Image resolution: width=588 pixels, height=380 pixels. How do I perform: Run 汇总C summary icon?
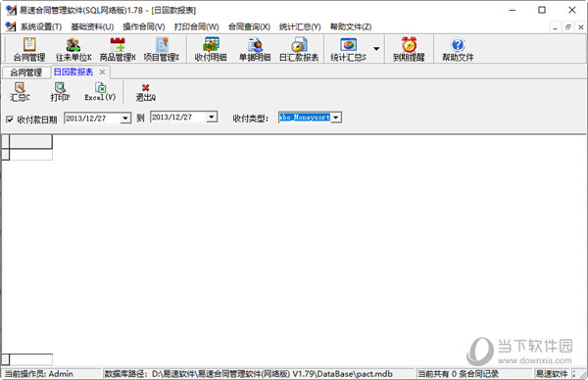[20, 92]
